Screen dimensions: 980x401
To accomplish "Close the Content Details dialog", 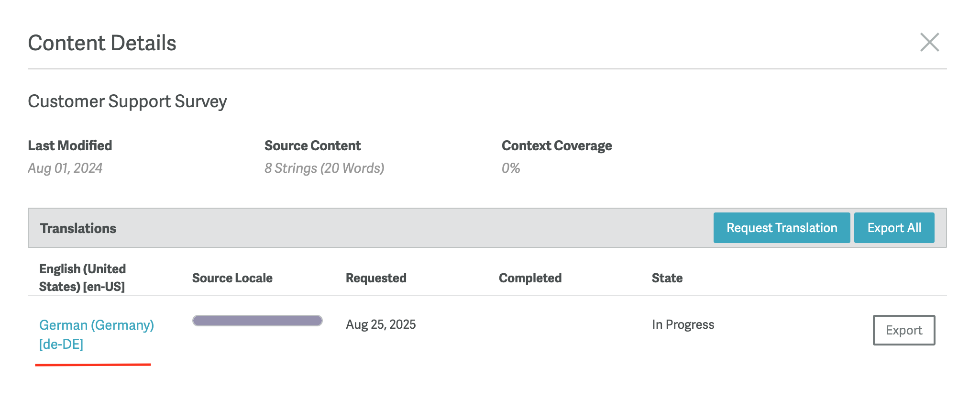I will pos(929,42).
